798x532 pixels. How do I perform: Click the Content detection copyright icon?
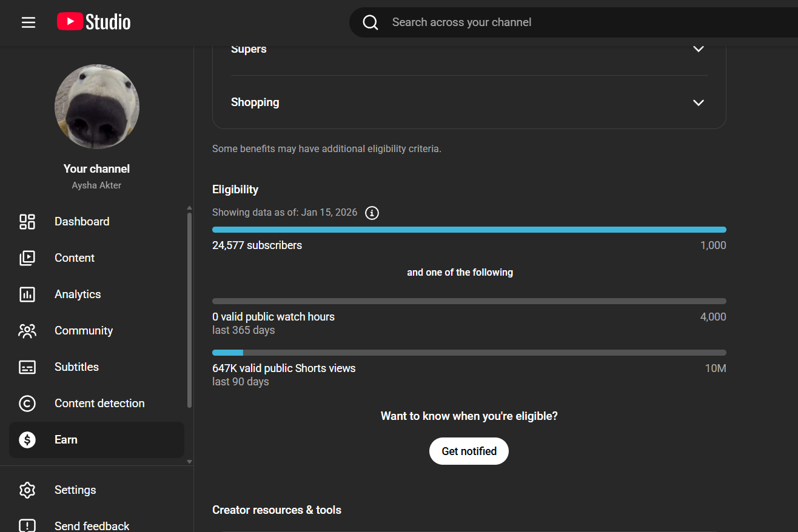27,404
